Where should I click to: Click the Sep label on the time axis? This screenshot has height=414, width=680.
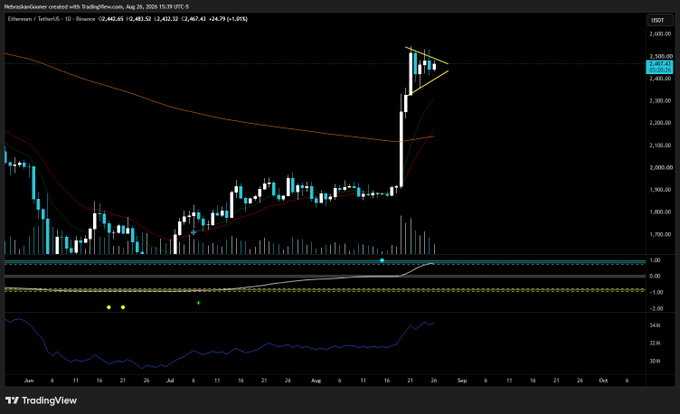coord(462,381)
